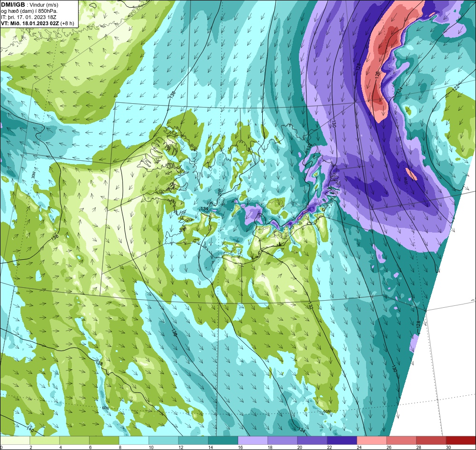Click the 8–10 m/s pale cyan legend swatch

pyautogui.click(x=134, y=440)
